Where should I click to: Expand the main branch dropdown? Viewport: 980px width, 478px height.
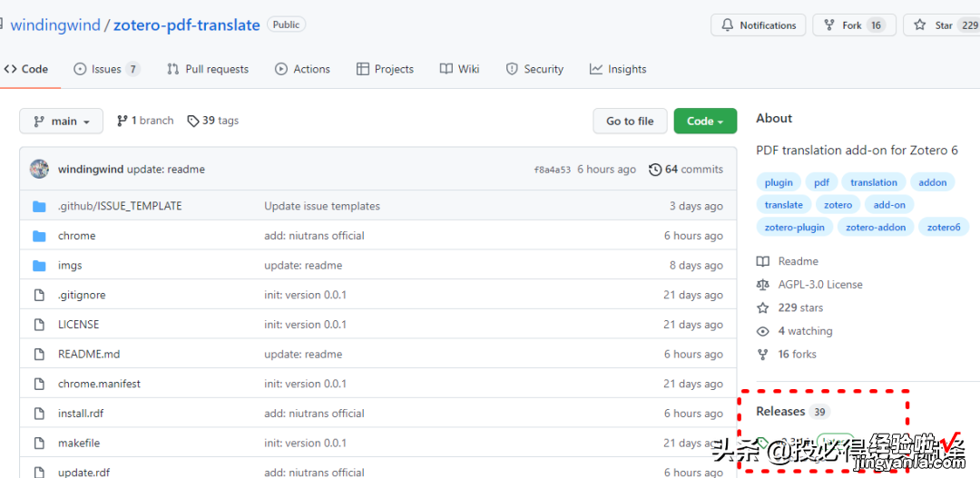pyautogui.click(x=62, y=122)
